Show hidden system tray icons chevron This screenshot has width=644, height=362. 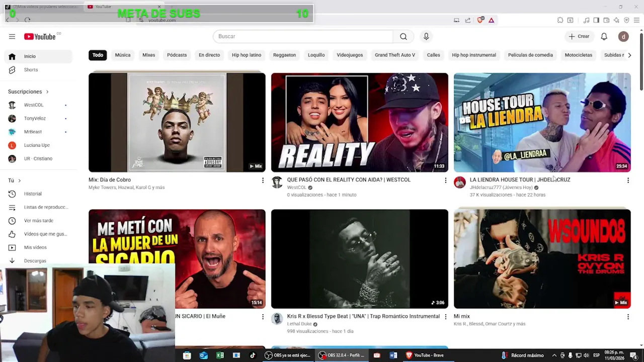[554, 355]
